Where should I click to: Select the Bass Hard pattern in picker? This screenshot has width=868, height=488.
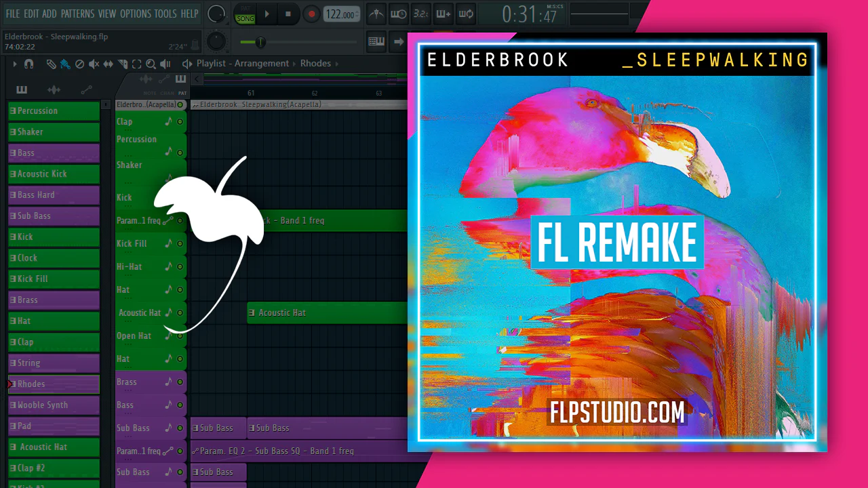coord(54,195)
